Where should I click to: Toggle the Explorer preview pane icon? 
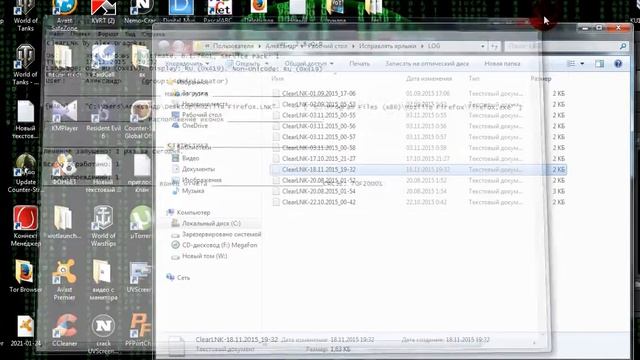coord(599,64)
